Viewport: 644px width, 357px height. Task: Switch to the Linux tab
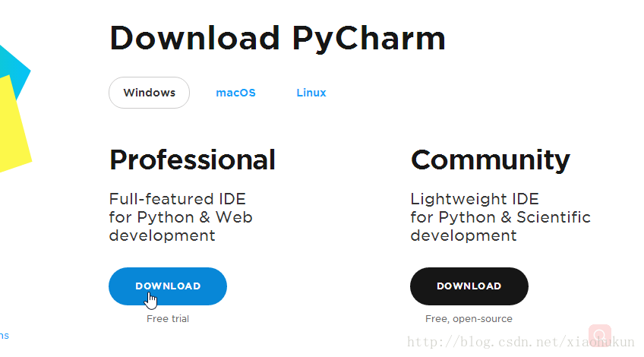(x=311, y=93)
